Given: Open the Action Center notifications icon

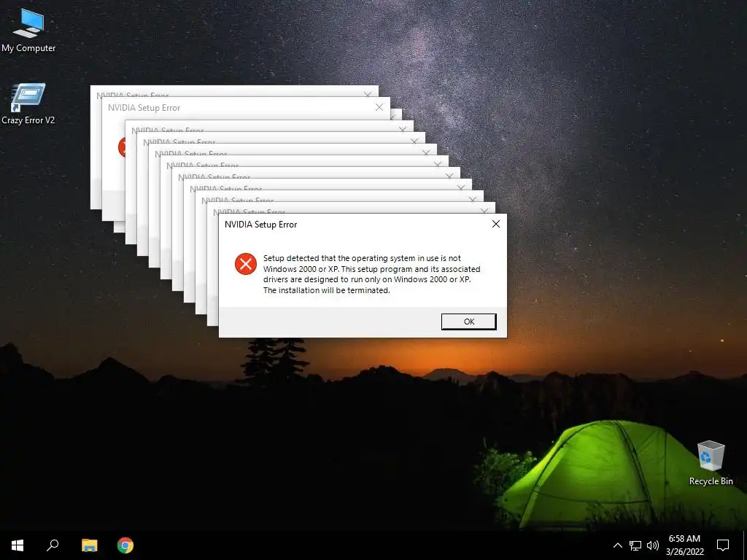Looking at the screenshot, I should click(723, 545).
